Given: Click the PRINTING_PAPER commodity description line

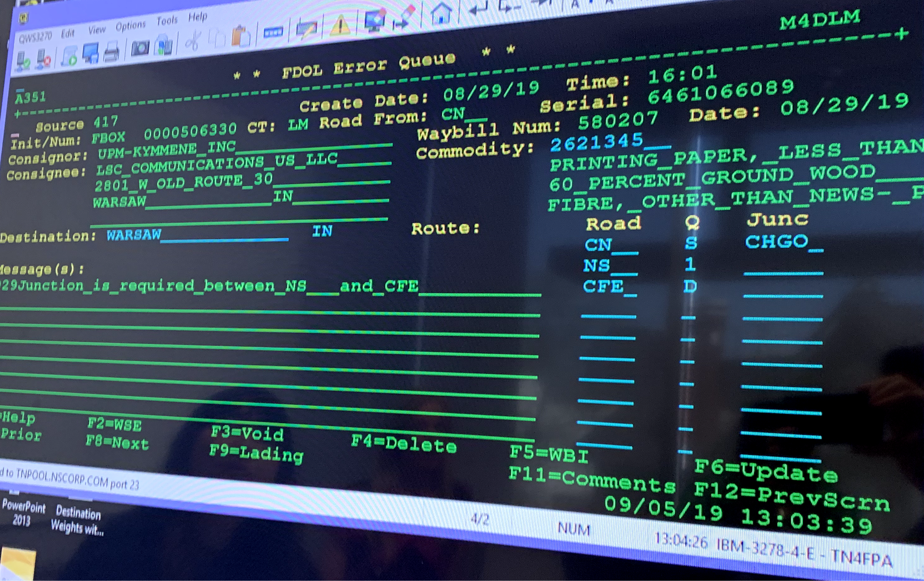Looking at the screenshot, I should click(737, 156).
